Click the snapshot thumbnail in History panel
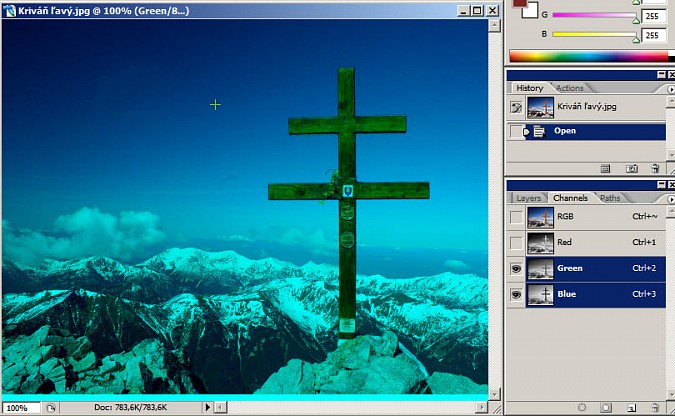 coord(540,107)
